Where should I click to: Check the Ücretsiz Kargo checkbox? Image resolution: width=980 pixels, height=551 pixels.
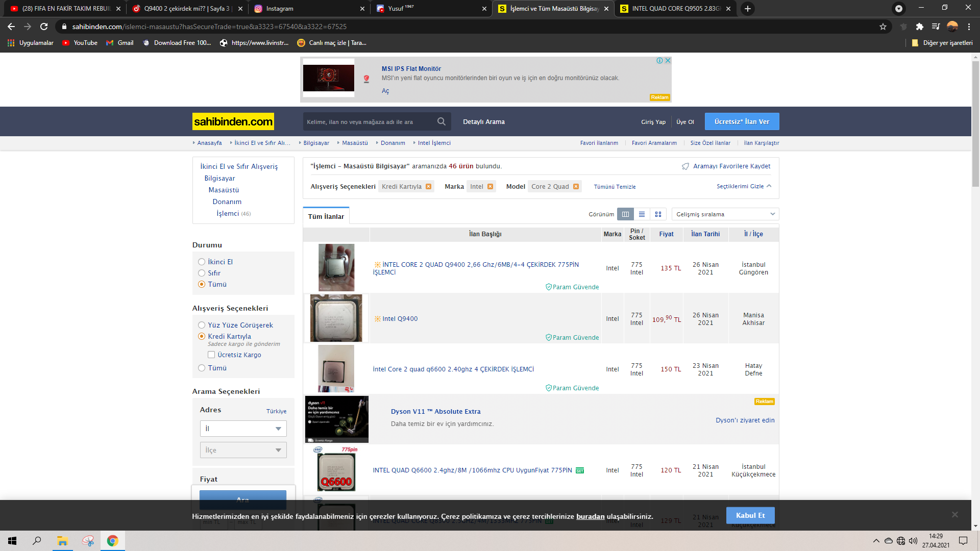[211, 355]
